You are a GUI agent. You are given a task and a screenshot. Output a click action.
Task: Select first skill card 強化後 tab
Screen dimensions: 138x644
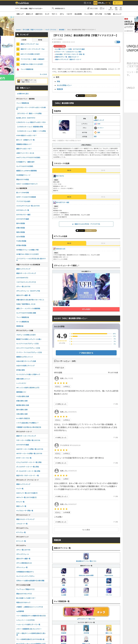tap(103, 170)
